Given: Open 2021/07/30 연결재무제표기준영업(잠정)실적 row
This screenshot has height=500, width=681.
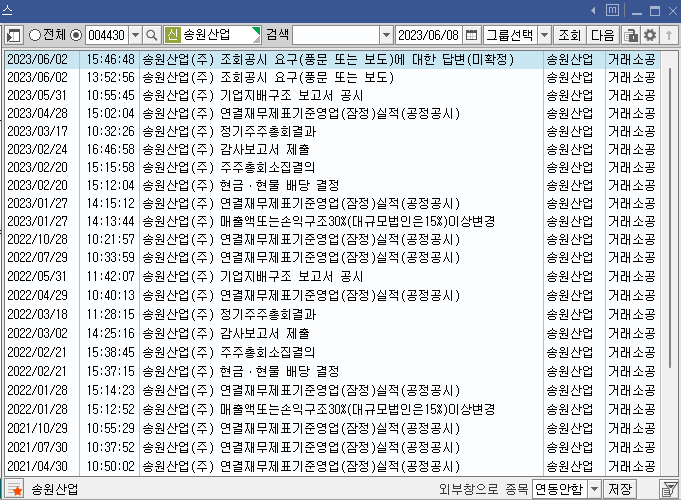Looking at the screenshot, I should tap(332, 447).
